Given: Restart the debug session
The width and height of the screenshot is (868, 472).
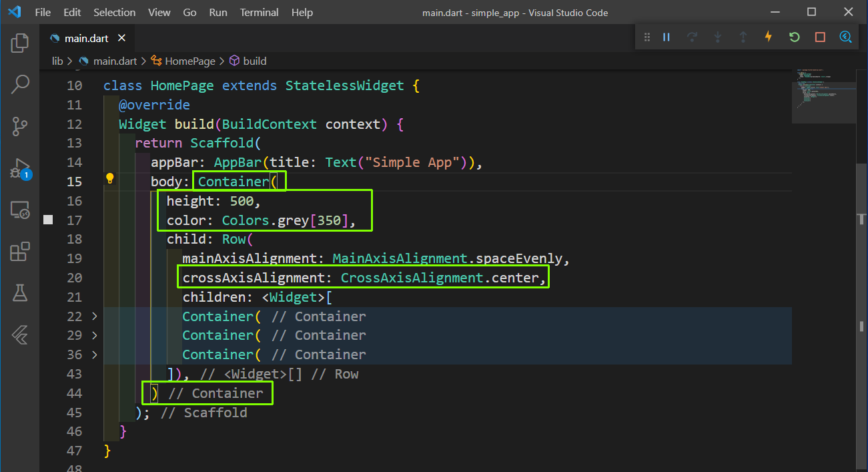Looking at the screenshot, I should coord(795,37).
